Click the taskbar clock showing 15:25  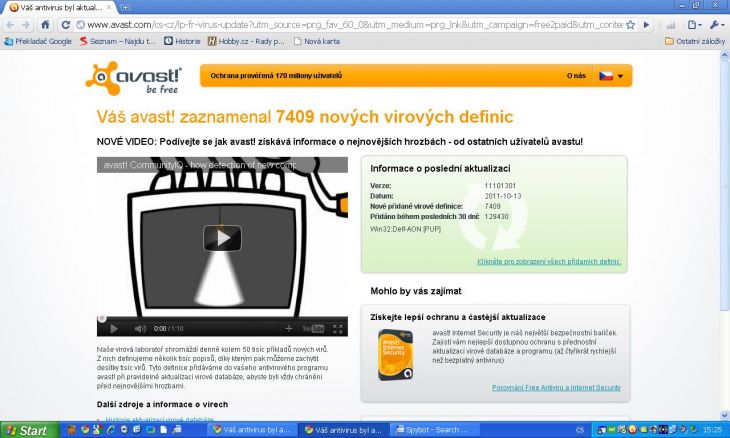pyautogui.click(x=712, y=430)
